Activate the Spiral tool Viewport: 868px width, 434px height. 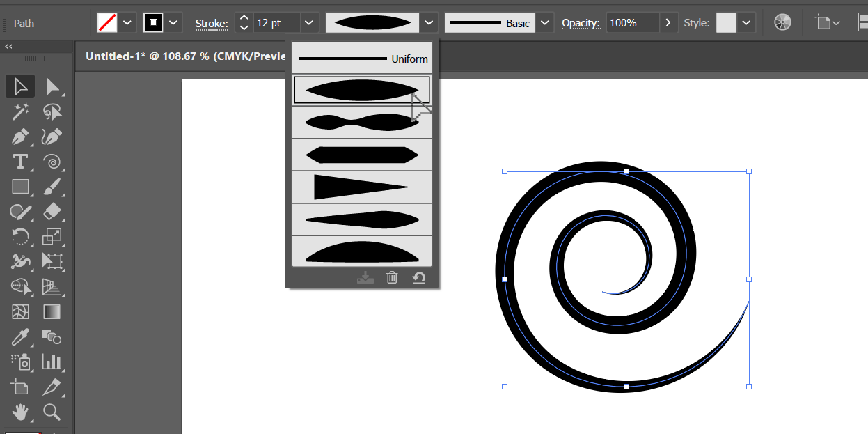pos(52,162)
